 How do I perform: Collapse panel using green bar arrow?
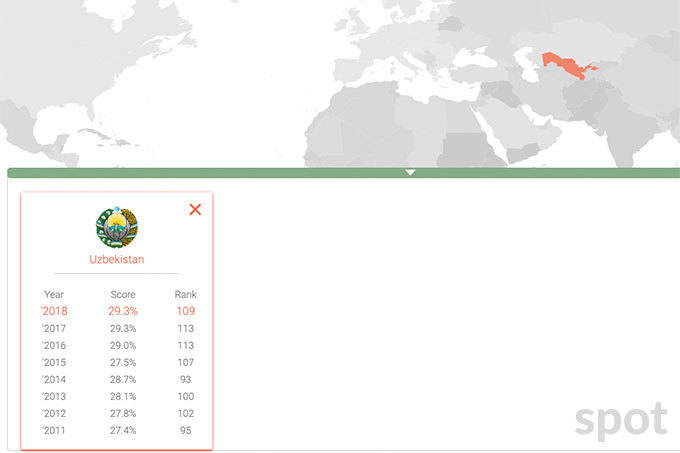[x=410, y=173]
